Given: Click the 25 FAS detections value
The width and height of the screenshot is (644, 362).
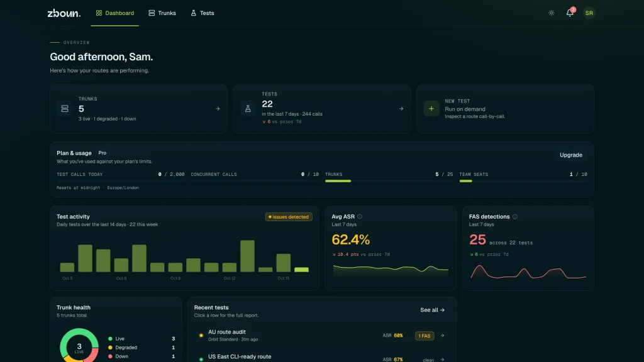Looking at the screenshot, I should click(478, 239).
